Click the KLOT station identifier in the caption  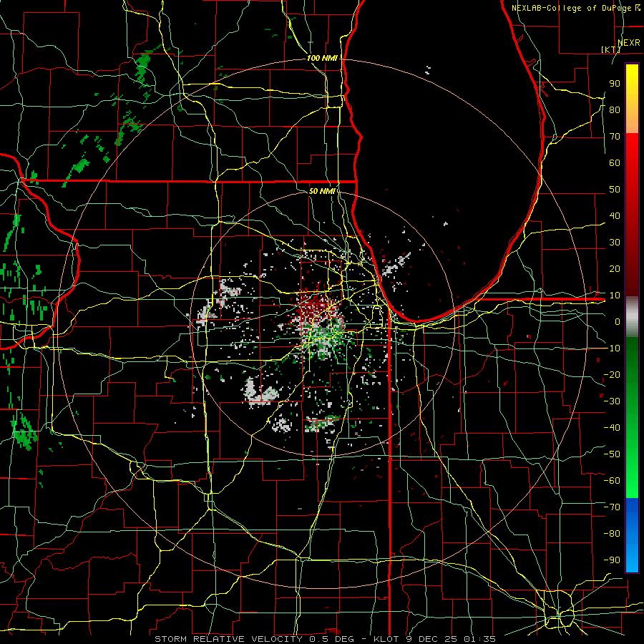pos(387,639)
